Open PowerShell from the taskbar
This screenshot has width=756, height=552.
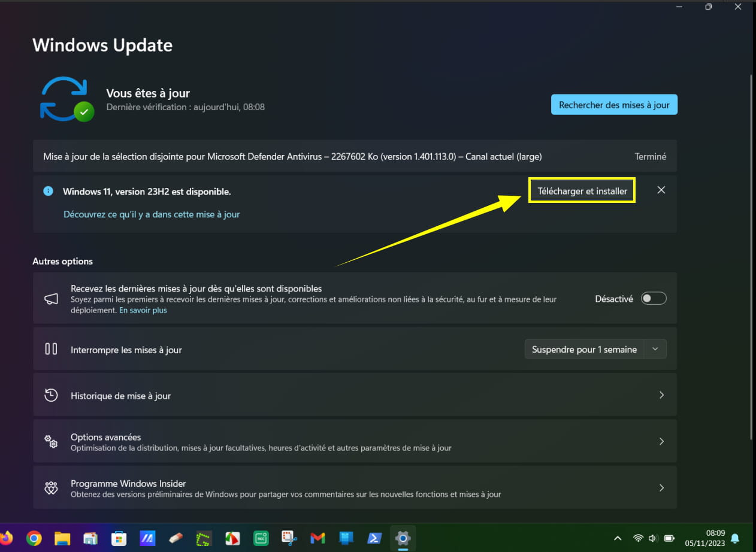[x=374, y=538]
